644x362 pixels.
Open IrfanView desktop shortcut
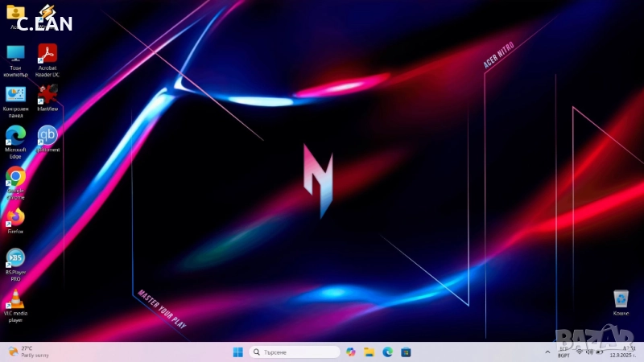(x=47, y=95)
